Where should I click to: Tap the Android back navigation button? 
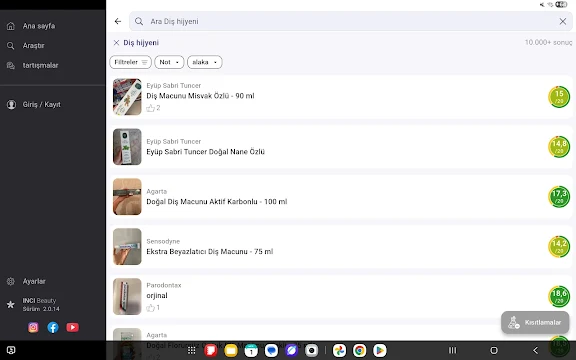(x=536, y=350)
